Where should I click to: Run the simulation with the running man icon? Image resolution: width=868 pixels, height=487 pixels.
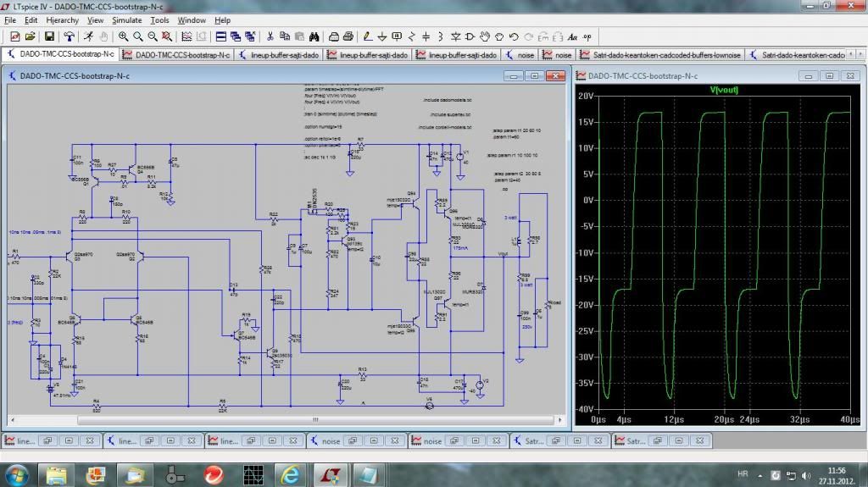(x=88, y=36)
